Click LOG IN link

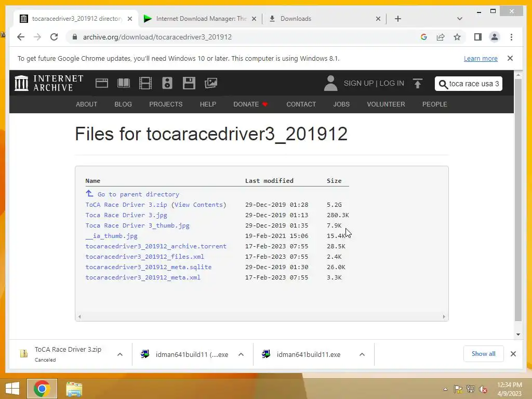392,84
